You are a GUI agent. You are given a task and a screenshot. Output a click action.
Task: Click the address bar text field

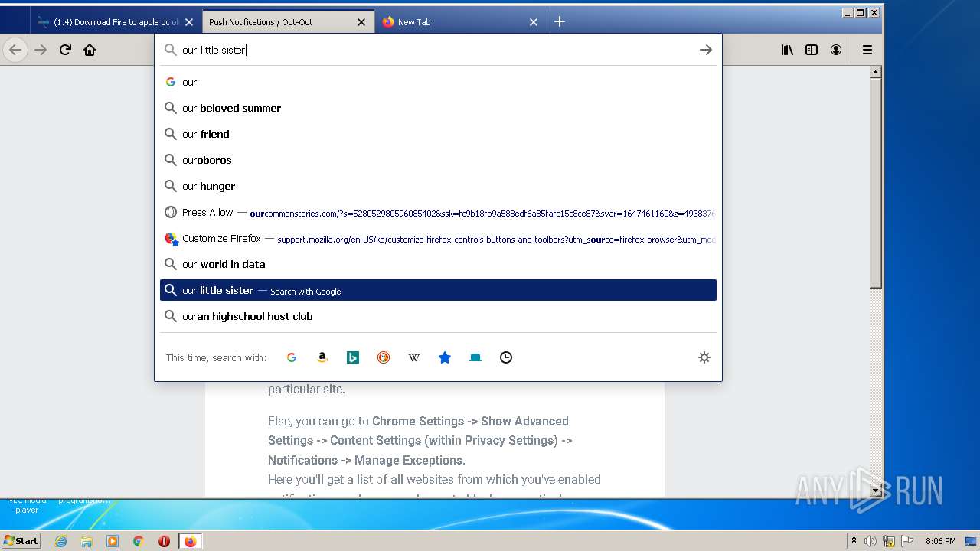[x=436, y=50]
